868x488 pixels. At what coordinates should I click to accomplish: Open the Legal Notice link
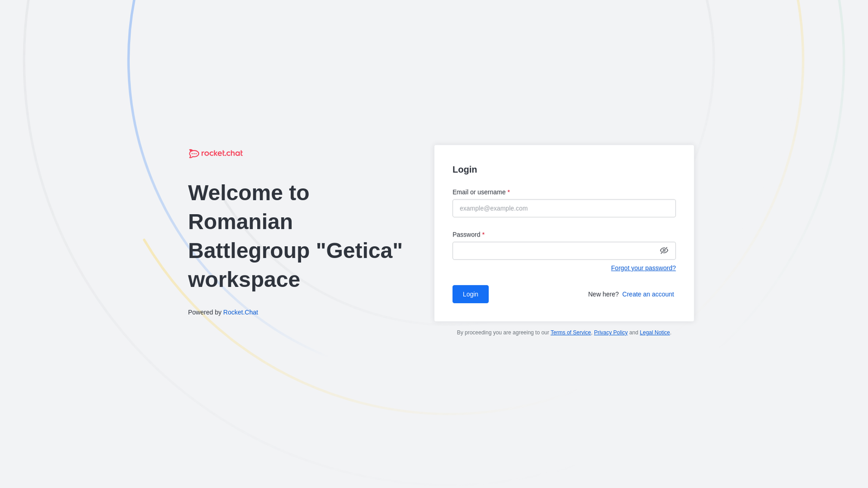[654, 332]
